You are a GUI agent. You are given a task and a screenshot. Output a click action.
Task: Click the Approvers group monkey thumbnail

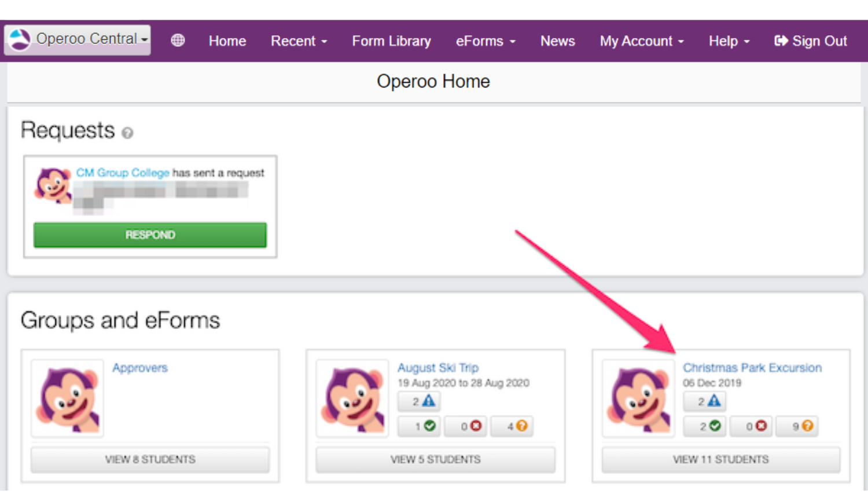click(68, 398)
